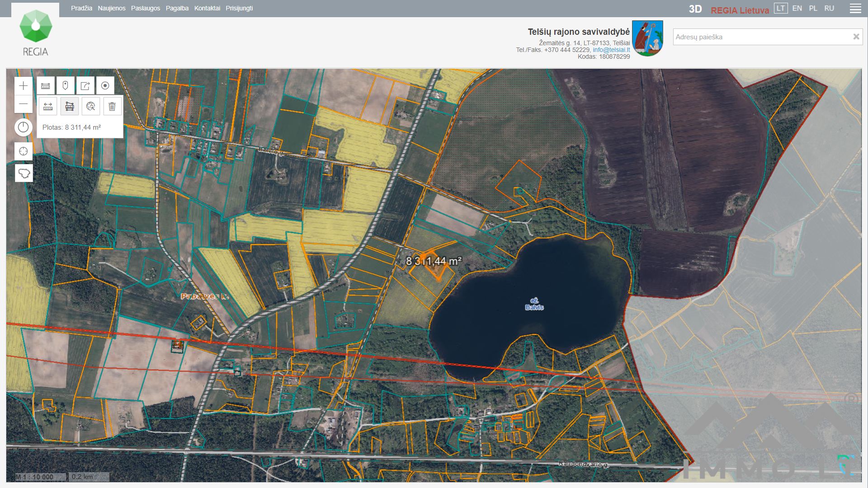Click the info@telsiai.lt email link
The height and width of the screenshot is (488, 868).
(x=611, y=50)
